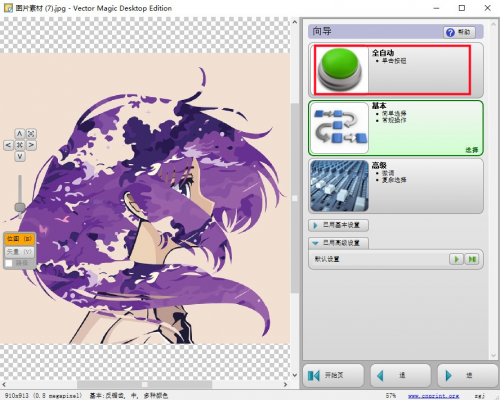Click the 57% zoom value in status bar
The height and width of the screenshot is (400, 500).
pyautogui.click(x=391, y=396)
